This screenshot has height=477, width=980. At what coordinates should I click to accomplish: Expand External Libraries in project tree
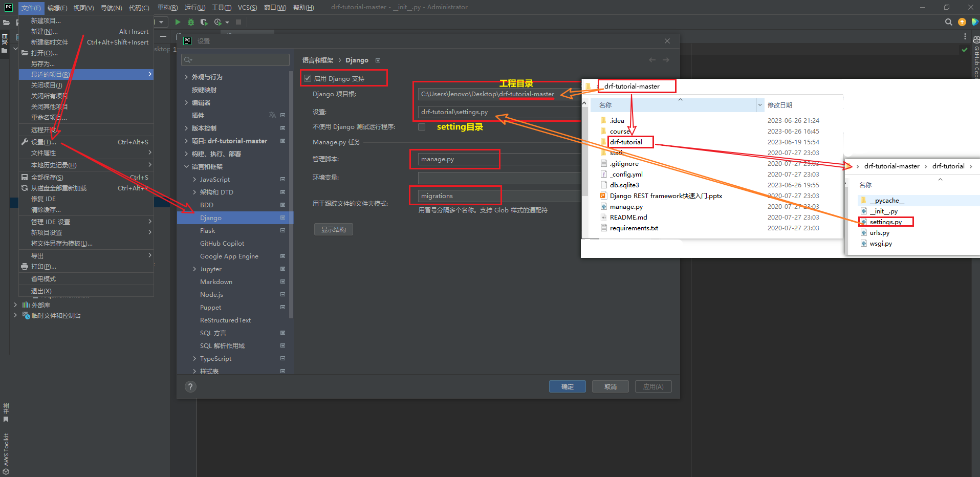click(x=15, y=305)
